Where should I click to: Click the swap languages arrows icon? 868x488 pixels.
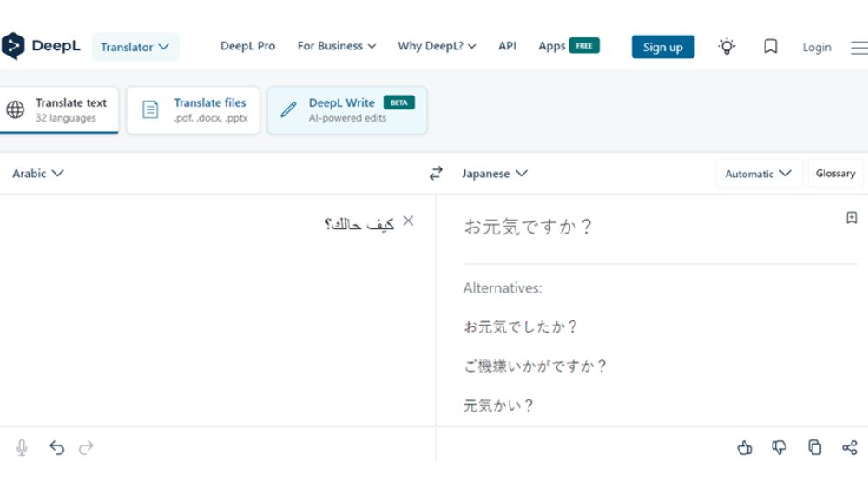pyautogui.click(x=436, y=174)
